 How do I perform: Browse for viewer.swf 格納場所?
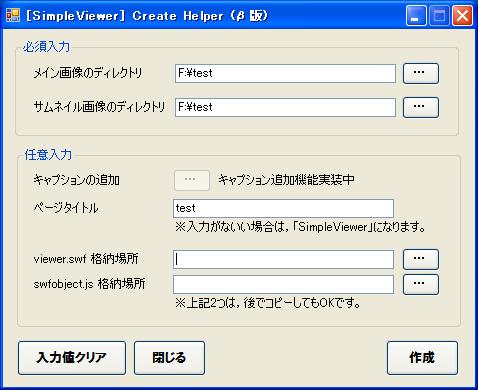click(421, 259)
